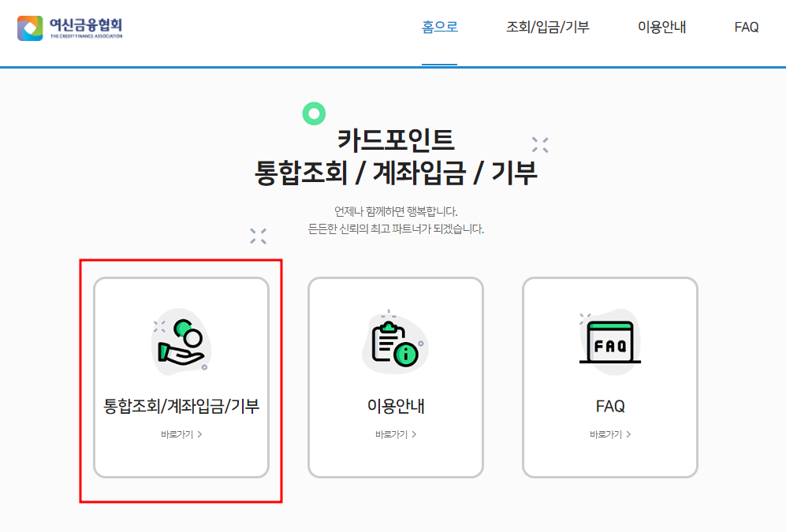786x532 pixels.
Task: Click the green ring icon above 카드포인트 title
Action: coord(315,115)
